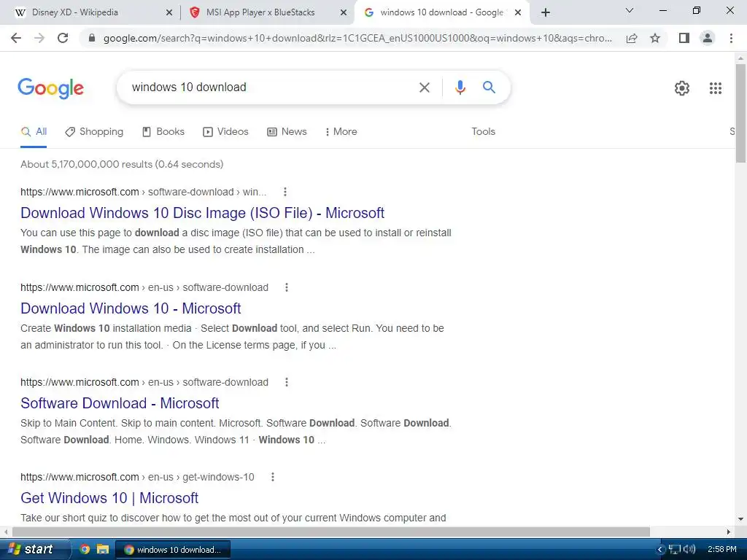
Task: Open Get Windows 10 | Microsoft link
Action: 109,497
